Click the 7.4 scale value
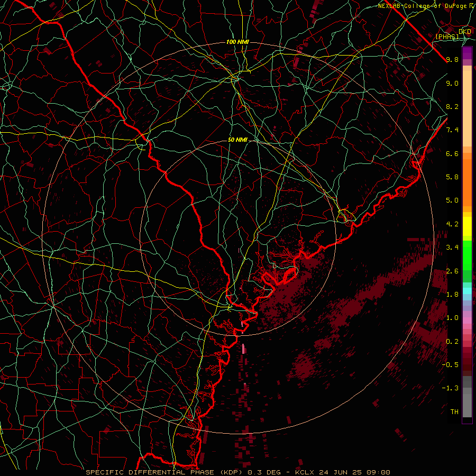The image size is (476, 476). 452,130
